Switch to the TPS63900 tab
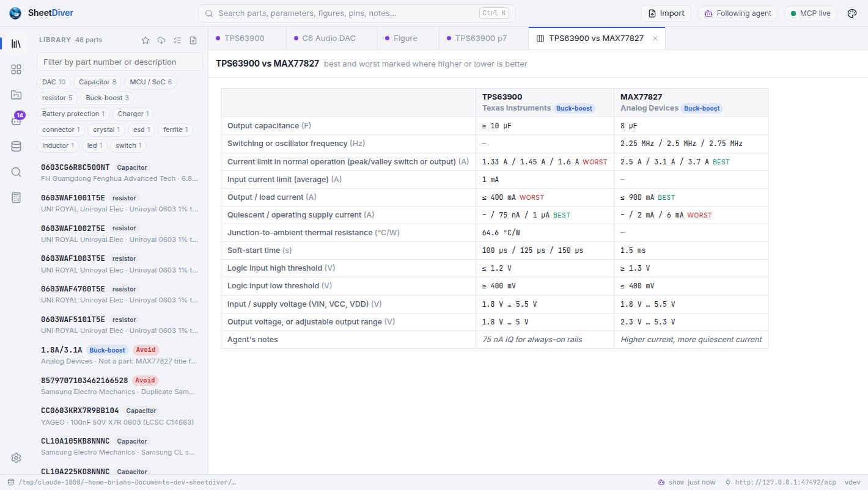The height and width of the screenshot is (490, 868). click(x=247, y=38)
